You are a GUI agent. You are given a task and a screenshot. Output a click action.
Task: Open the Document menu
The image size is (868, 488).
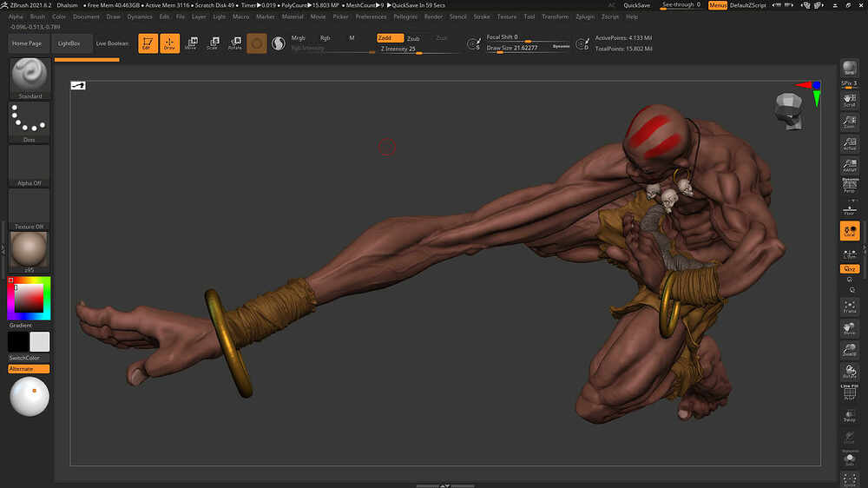pyautogui.click(x=86, y=16)
